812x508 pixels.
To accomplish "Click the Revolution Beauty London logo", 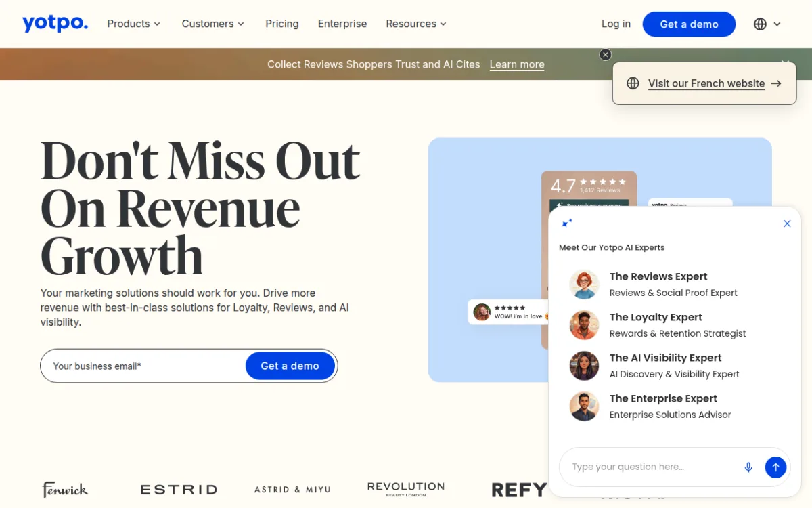I will [x=406, y=489].
